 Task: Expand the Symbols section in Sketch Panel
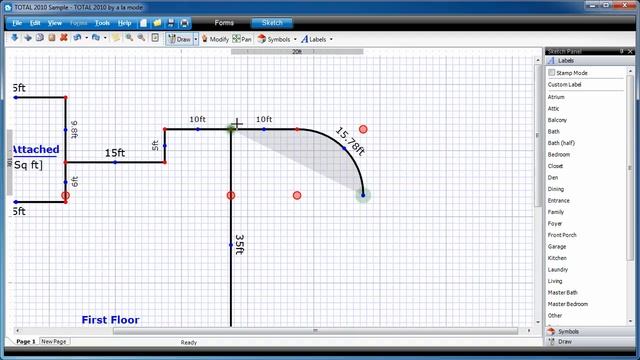(590, 331)
